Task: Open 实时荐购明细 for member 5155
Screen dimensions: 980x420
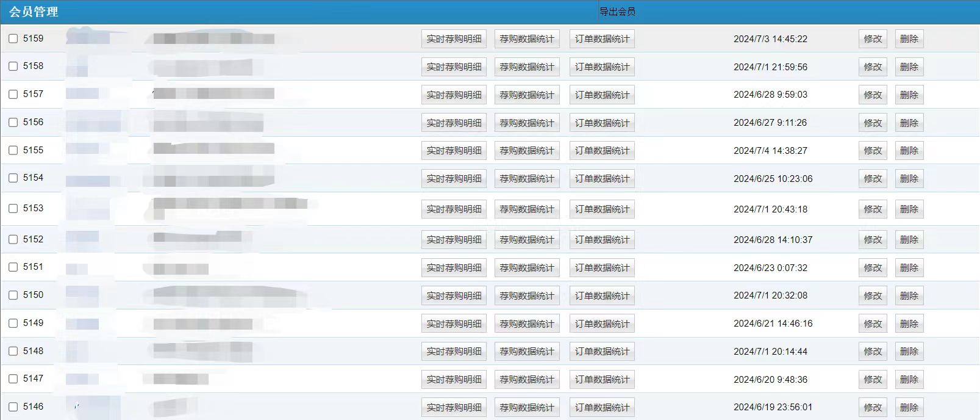Action: tap(454, 151)
